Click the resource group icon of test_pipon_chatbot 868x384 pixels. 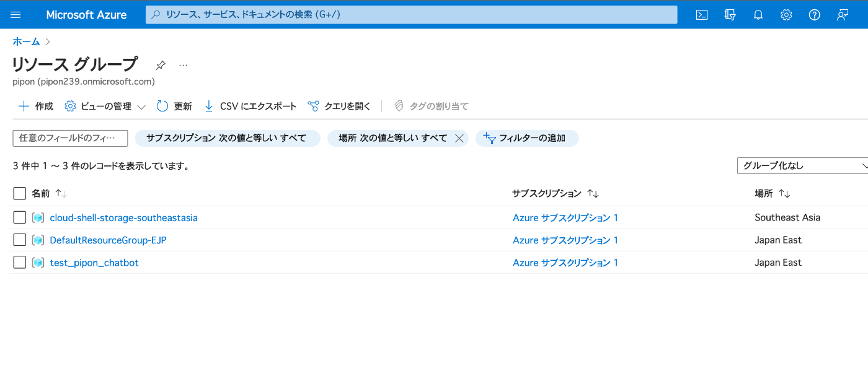pyautogui.click(x=38, y=263)
